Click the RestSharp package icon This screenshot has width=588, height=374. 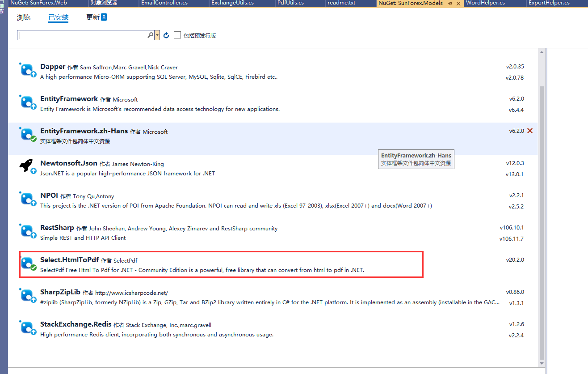pos(27,231)
